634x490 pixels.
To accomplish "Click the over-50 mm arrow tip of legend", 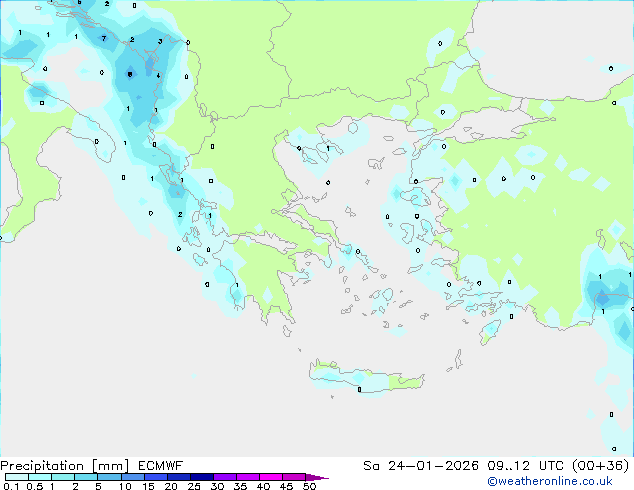I will click(317, 477).
